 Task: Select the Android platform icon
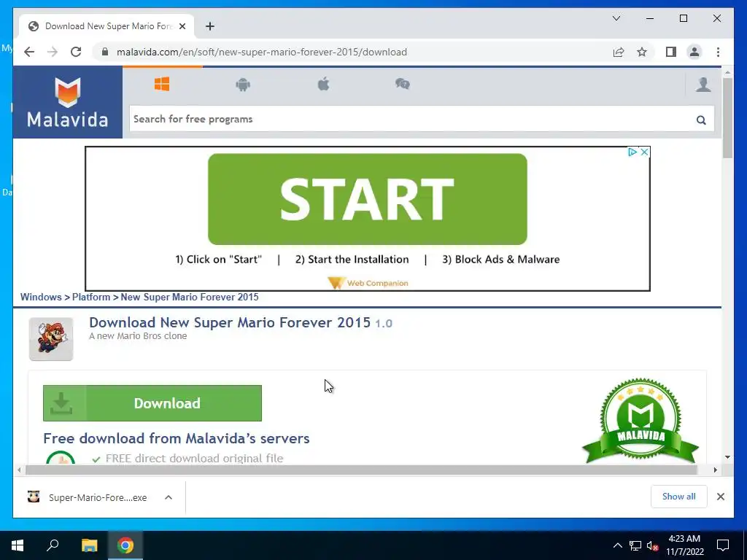tap(243, 85)
